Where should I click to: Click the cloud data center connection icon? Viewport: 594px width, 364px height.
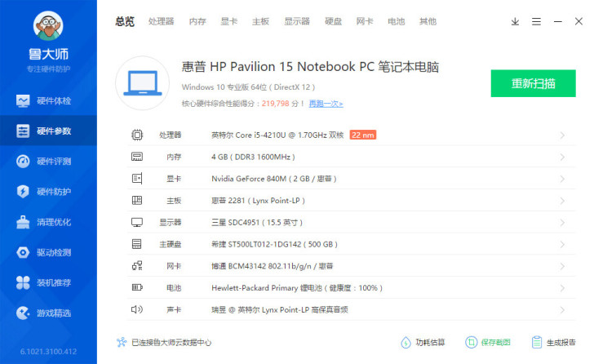122,343
